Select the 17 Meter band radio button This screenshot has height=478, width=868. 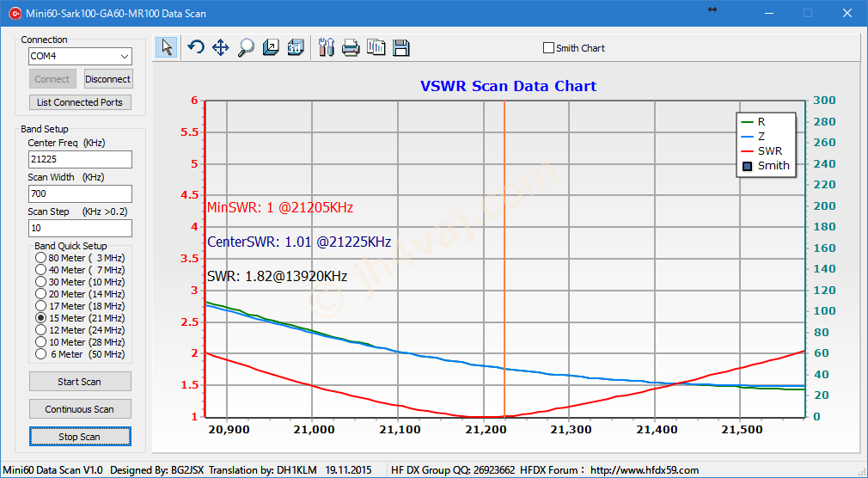click(x=40, y=306)
